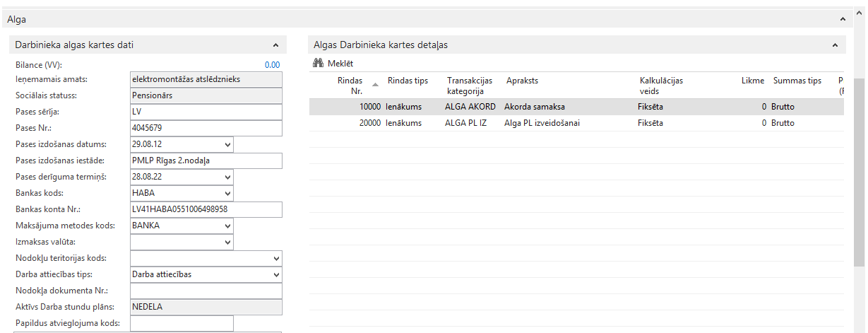868x333 pixels.
Task: Collapse Algas Darbinieka kartes detaļas panel
Action: (834, 45)
